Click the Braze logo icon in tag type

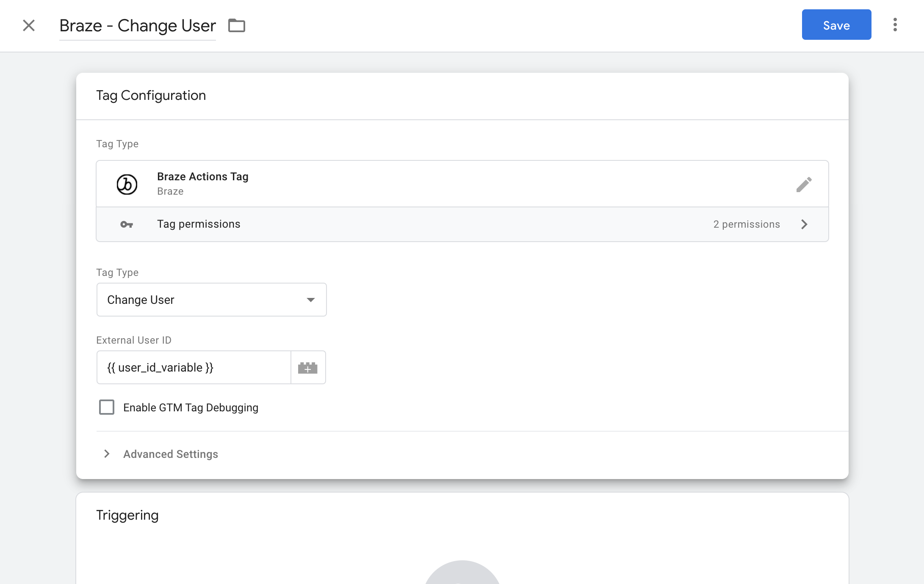click(x=127, y=184)
